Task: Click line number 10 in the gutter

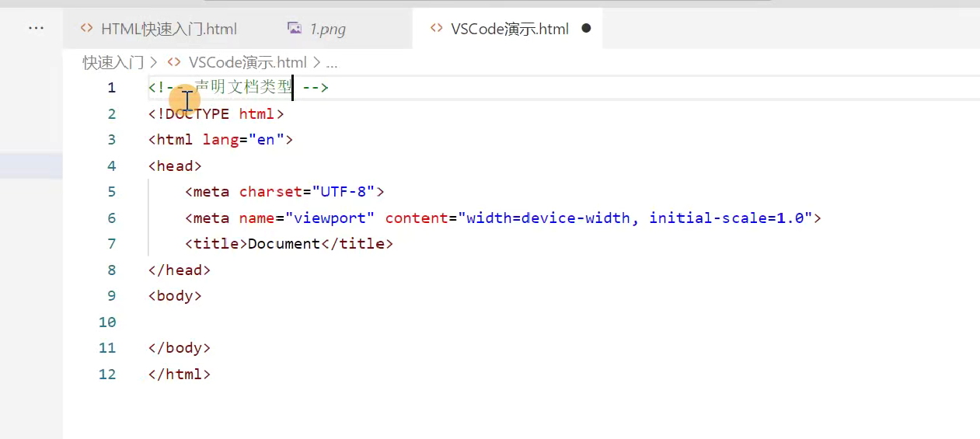Action: (x=107, y=322)
